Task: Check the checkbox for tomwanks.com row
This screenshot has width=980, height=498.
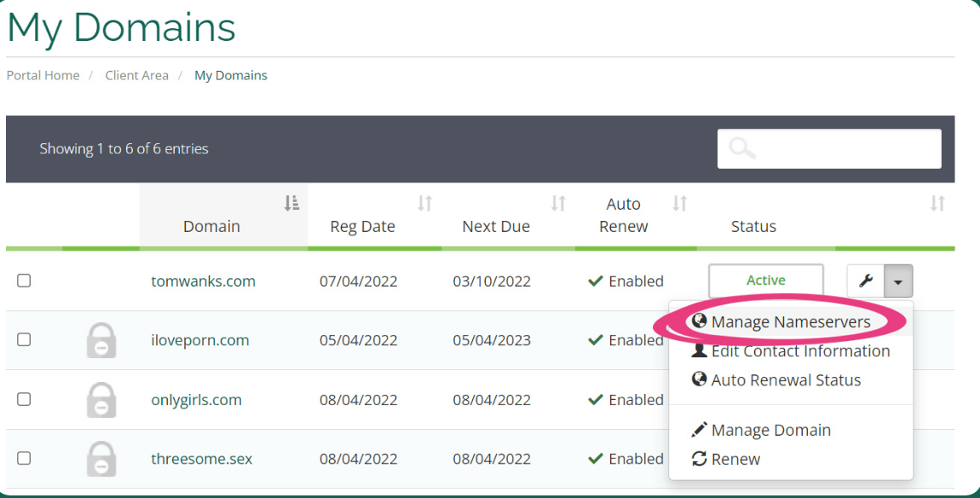Action: (23, 281)
